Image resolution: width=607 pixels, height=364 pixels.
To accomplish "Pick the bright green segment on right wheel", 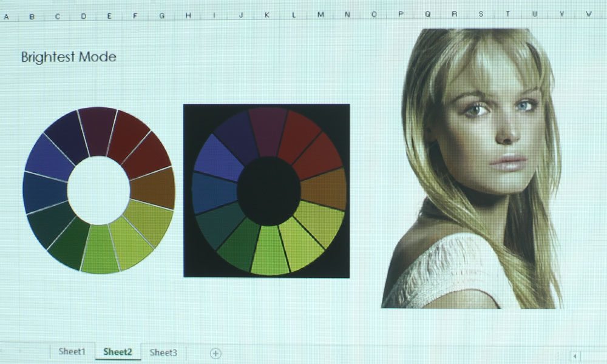I will click(270, 252).
